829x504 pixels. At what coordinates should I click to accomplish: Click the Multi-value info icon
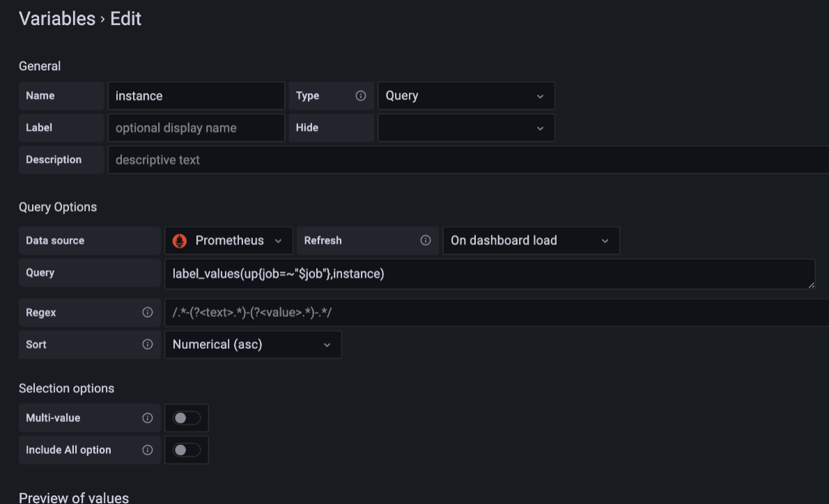pyautogui.click(x=147, y=418)
